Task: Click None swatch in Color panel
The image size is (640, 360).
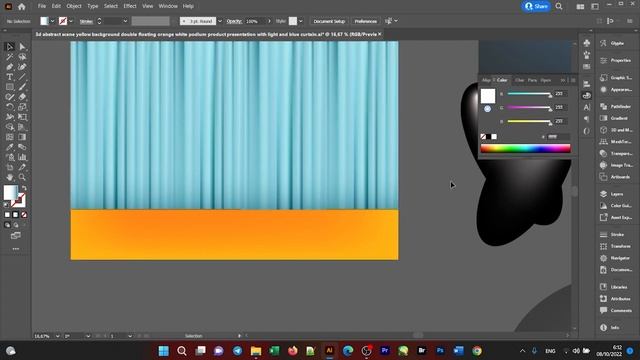Action: click(x=483, y=137)
